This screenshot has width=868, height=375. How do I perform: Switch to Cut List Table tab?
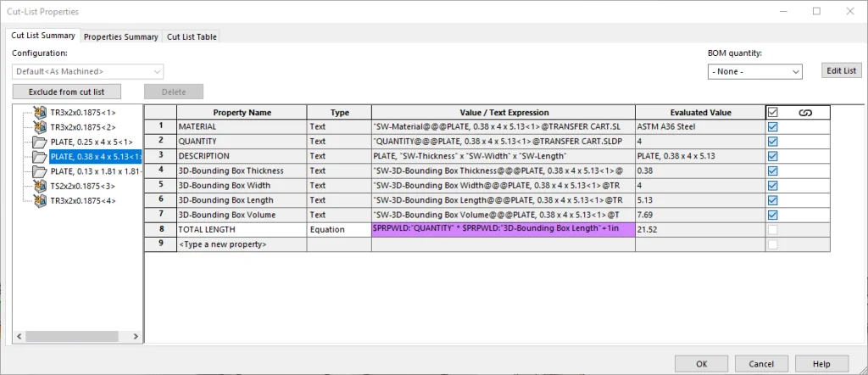[192, 37]
